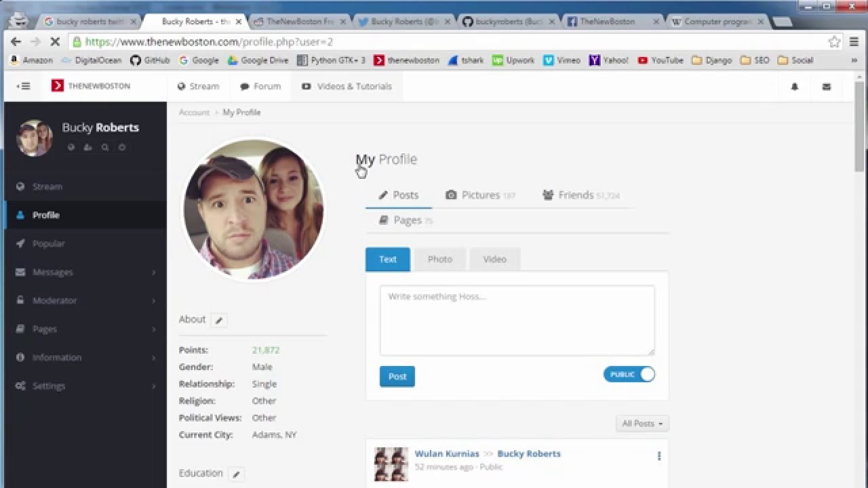Screen dimensions: 868x488
Task: Open the SEO bookmarks folder
Action: 755,60
